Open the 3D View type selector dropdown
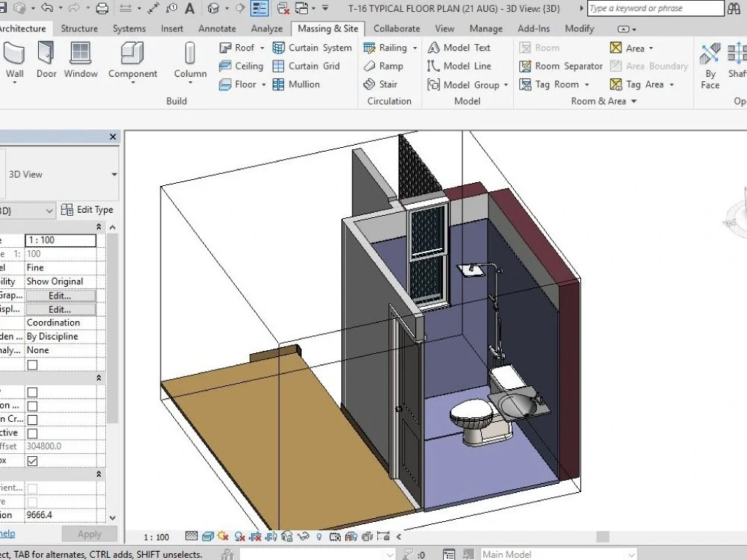Screen dimensions: 747x560 coord(114,174)
